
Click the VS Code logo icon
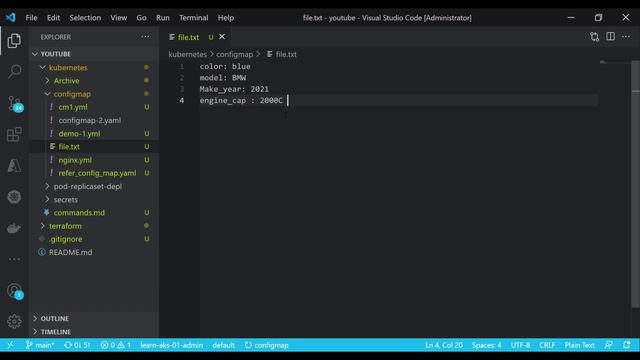point(10,18)
